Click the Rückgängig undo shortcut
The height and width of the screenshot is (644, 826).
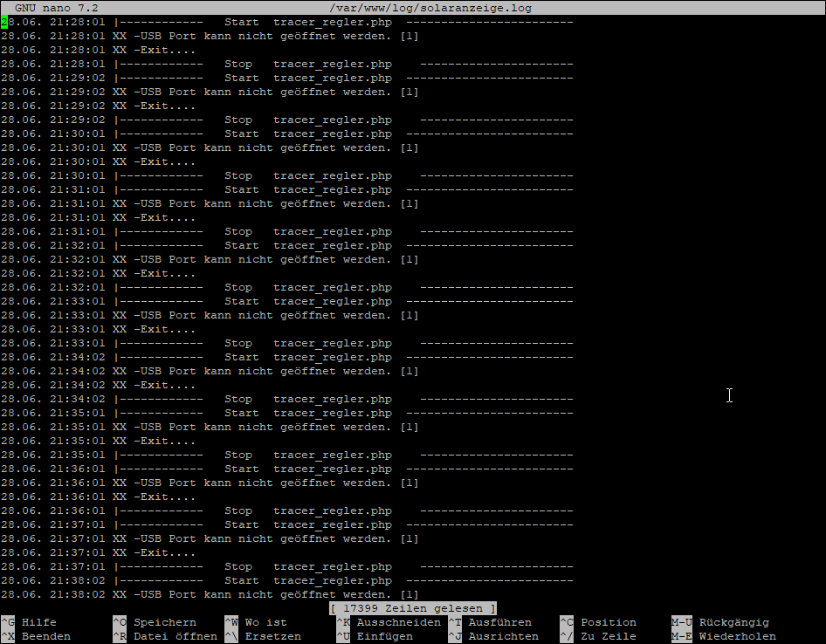point(733,622)
